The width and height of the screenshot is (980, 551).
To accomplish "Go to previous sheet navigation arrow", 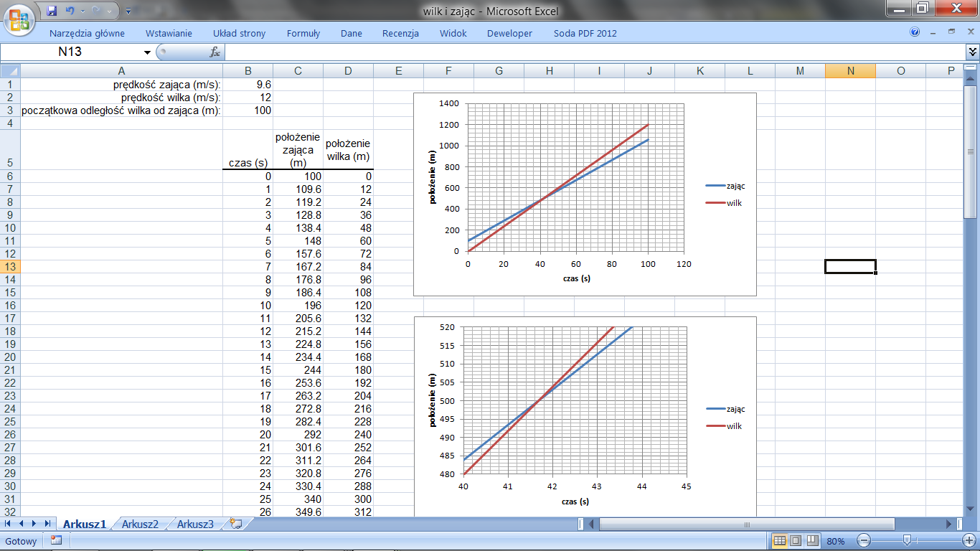I will point(21,524).
